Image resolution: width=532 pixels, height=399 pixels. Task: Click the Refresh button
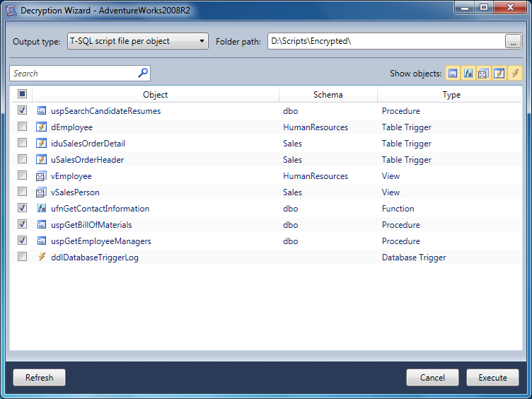click(40, 378)
